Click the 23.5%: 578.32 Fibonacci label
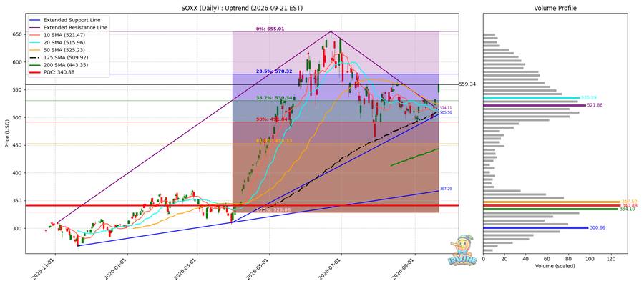Viewport: 644px width, 286px height. tap(274, 71)
